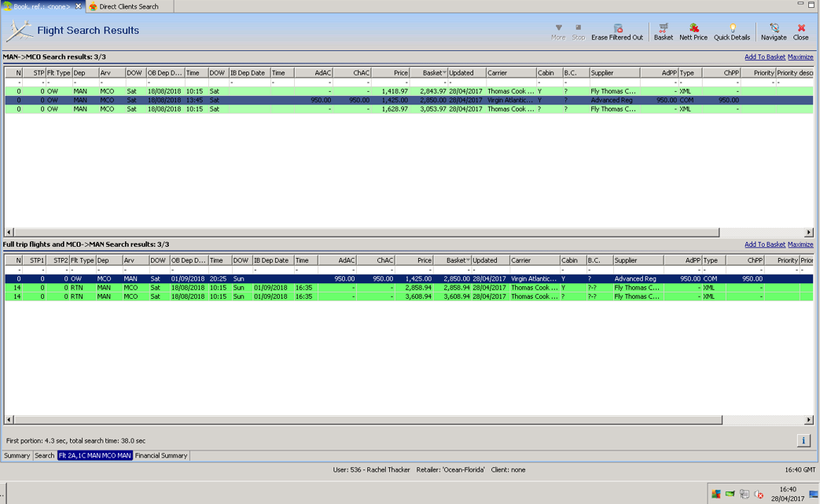Close the Book ref none tab

(78, 6)
